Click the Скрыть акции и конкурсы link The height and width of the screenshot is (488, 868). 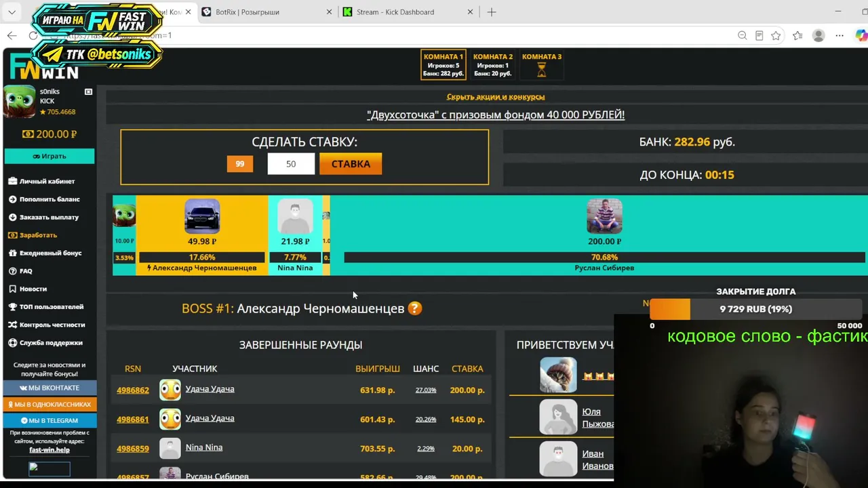point(496,97)
